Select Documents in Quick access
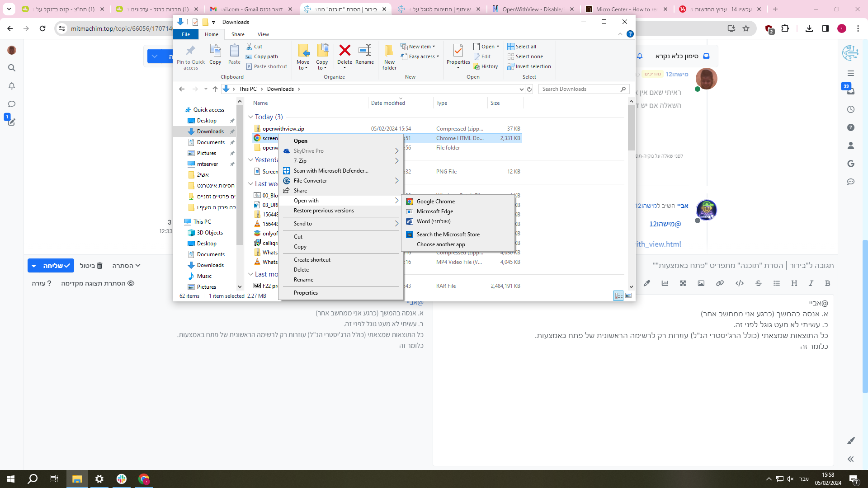Screen dimensions: 868x488 pos(211,142)
